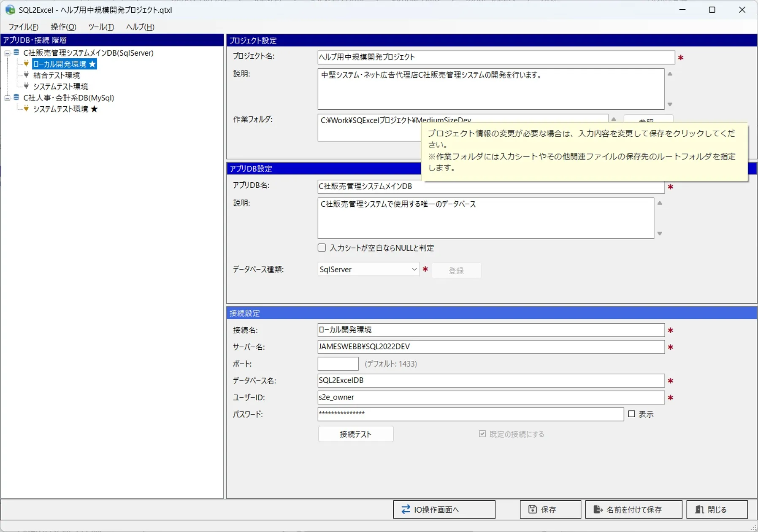Image resolution: width=758 pixels, height=532 pixels.
Task: Click the save-as icon on 名前を付けて保存
Action: click(598, 509)
